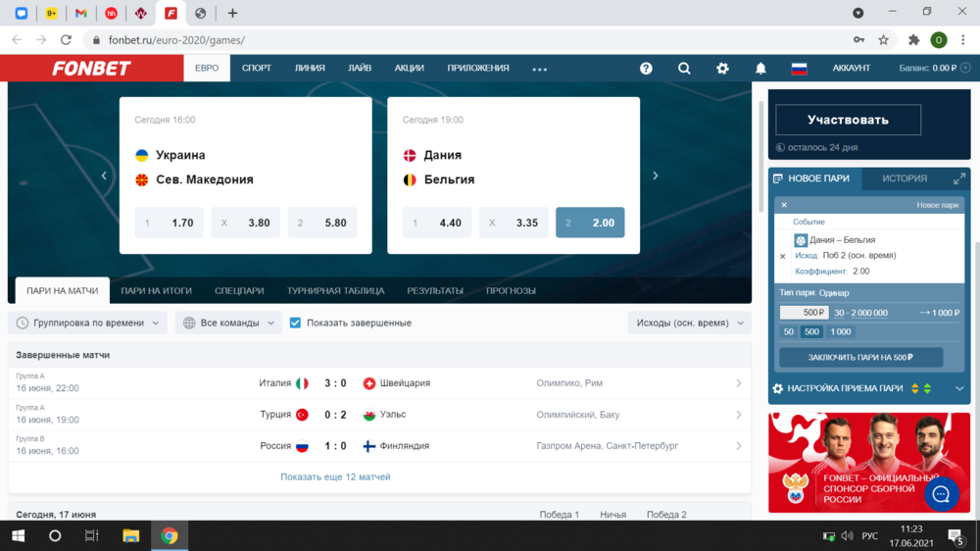Go to next matches with right carousel arrow
This screenshot has height=551, width=980.
click(656, 175)
